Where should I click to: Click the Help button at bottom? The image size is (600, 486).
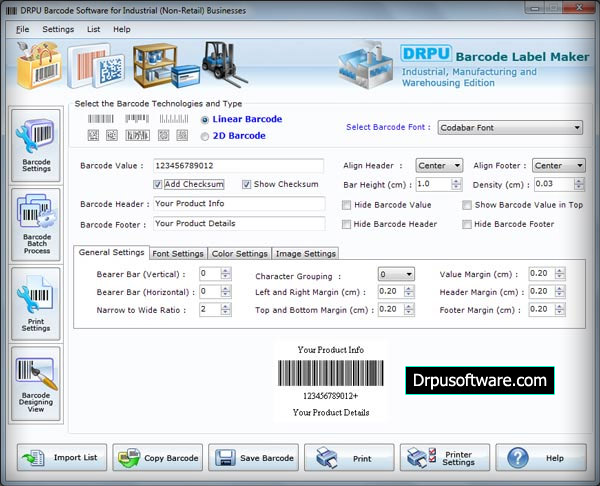(x=541, y=457)
